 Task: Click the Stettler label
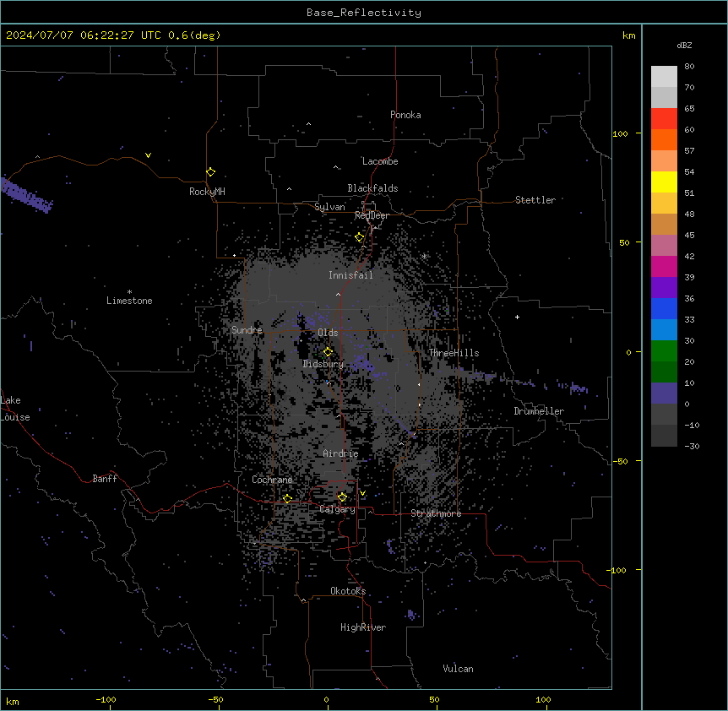pos(535,200)
